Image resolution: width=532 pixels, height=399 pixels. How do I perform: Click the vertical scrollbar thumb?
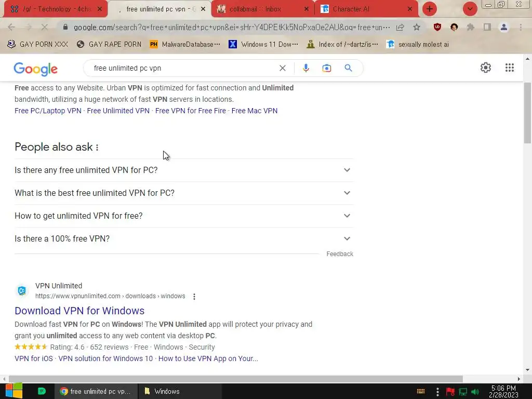pyautogui.click(x=527, y=113)
